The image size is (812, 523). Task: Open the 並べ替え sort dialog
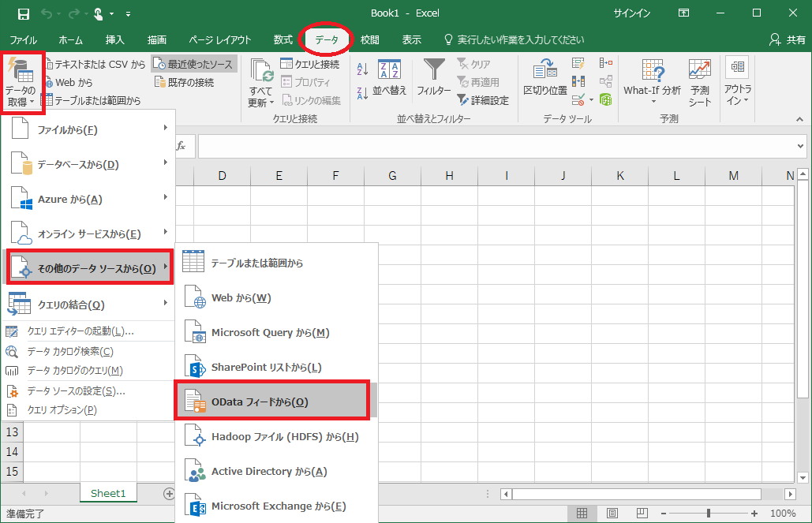pos(390,77)
